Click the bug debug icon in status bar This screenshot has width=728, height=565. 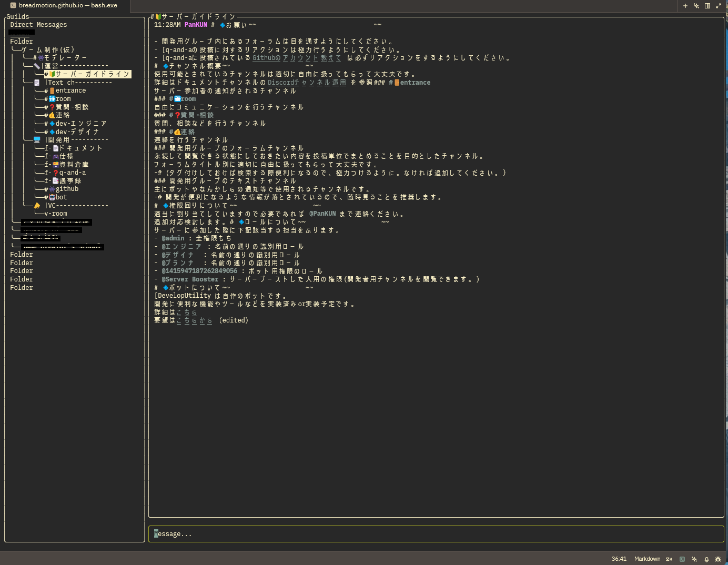tap(718, 559)
